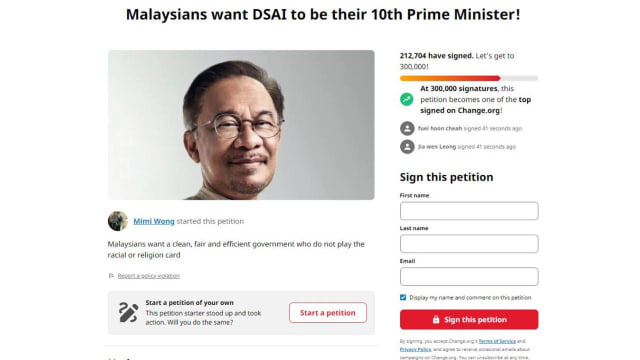The image size is (640, 360).
Task: Click Report a policy violation link
Action: [x=149, y=276]
